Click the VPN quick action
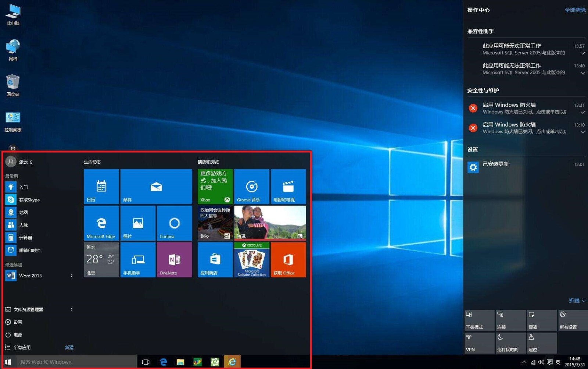The width and height of the screenshot is (588, 369). [x=479, y=343]
